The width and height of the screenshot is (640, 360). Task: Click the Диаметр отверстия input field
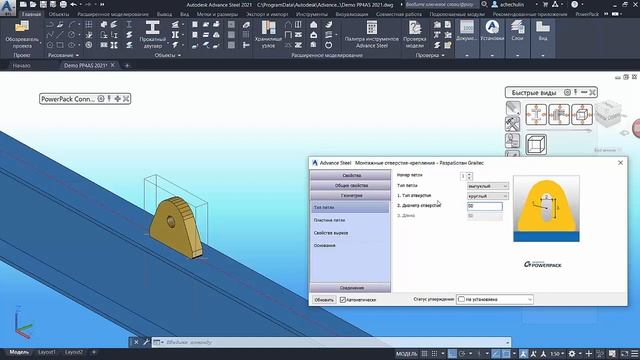tap(484, 206)
